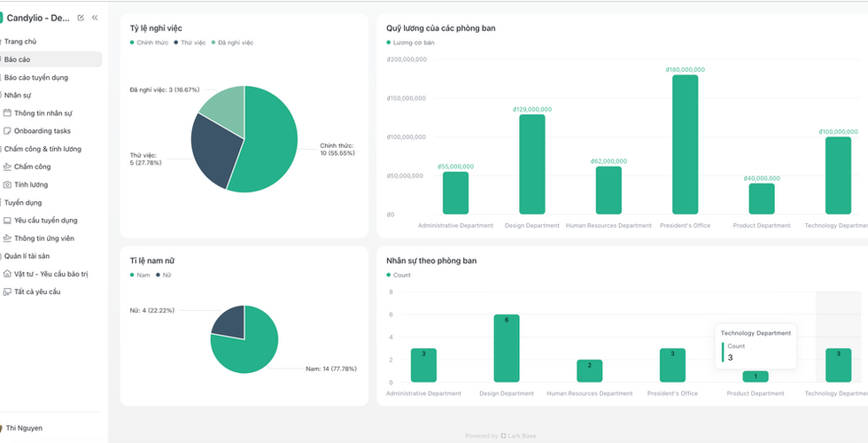
Task: Open the Powered by Lark Base link
Action: 500,436
